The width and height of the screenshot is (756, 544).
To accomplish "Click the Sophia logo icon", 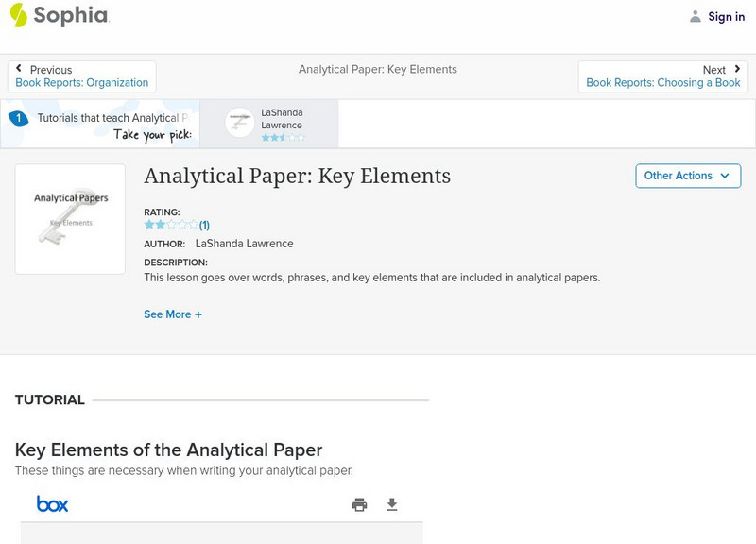I will 19,15.
